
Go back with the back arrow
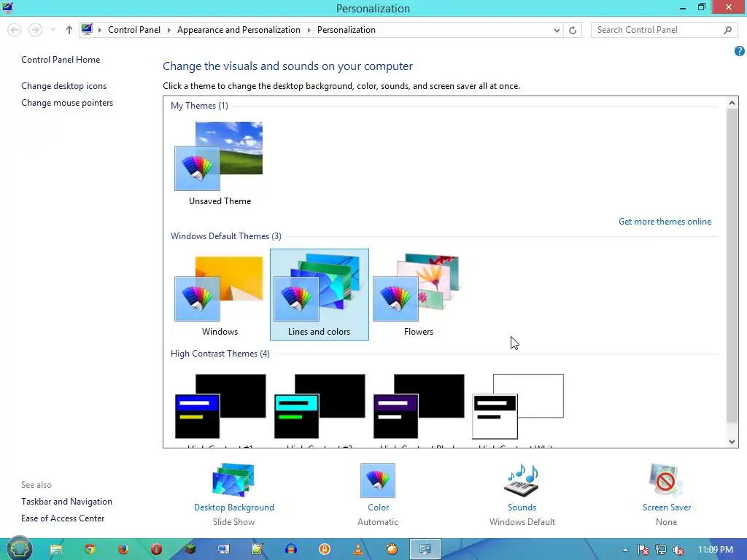(15, 30)
